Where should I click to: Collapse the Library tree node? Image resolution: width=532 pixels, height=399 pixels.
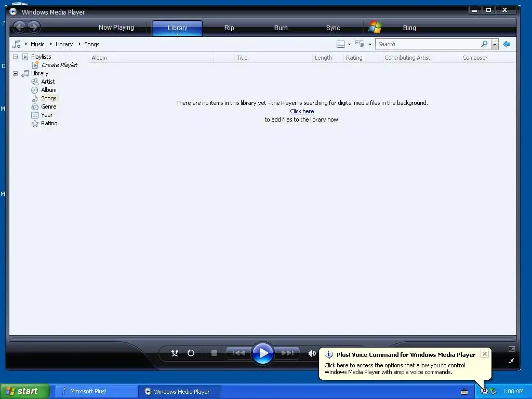[x=15, y=73]
